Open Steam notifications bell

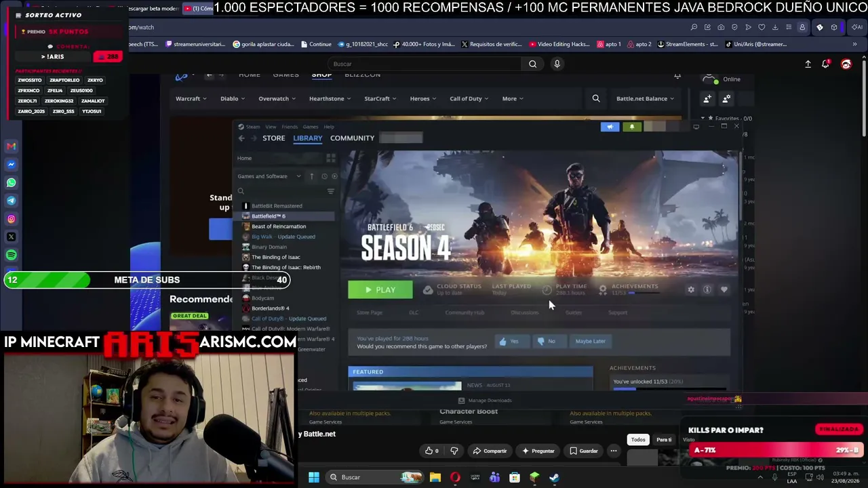coord(632,127)
